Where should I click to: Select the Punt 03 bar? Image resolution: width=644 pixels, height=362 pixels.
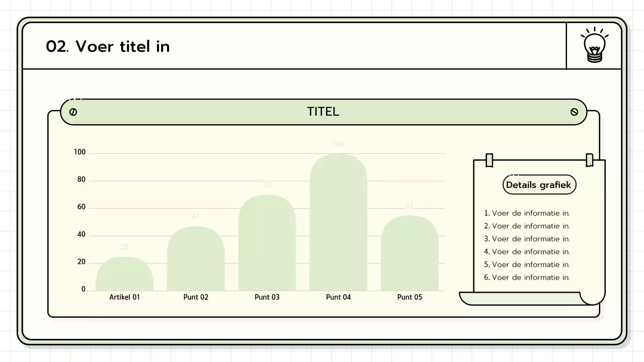267,244
